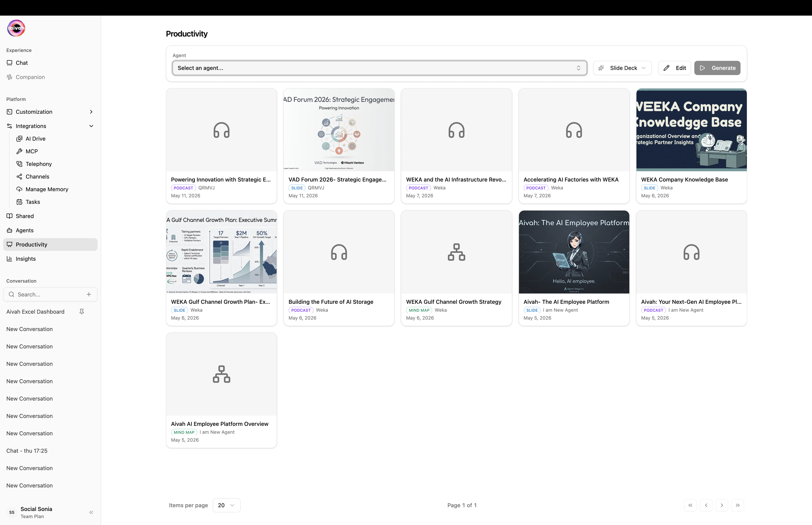Open the Chat - thu 17:25 conversation

click(27, 451)
